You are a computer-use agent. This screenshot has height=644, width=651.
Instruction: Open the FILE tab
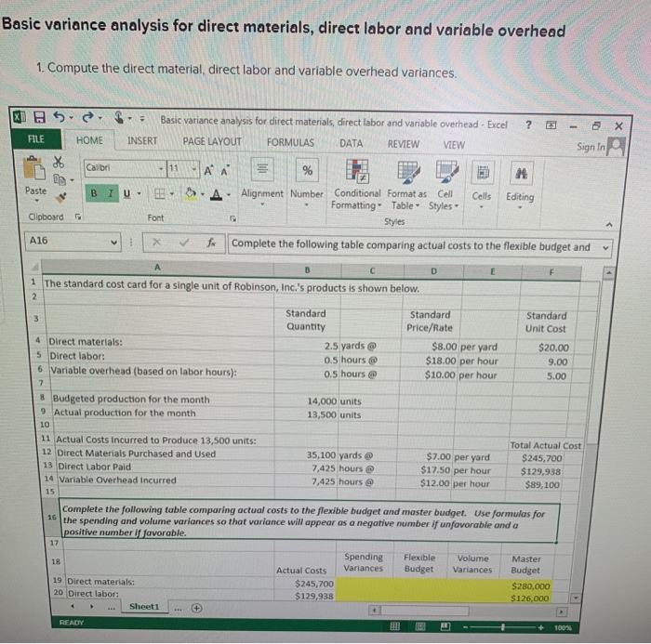tap(36, 139)
